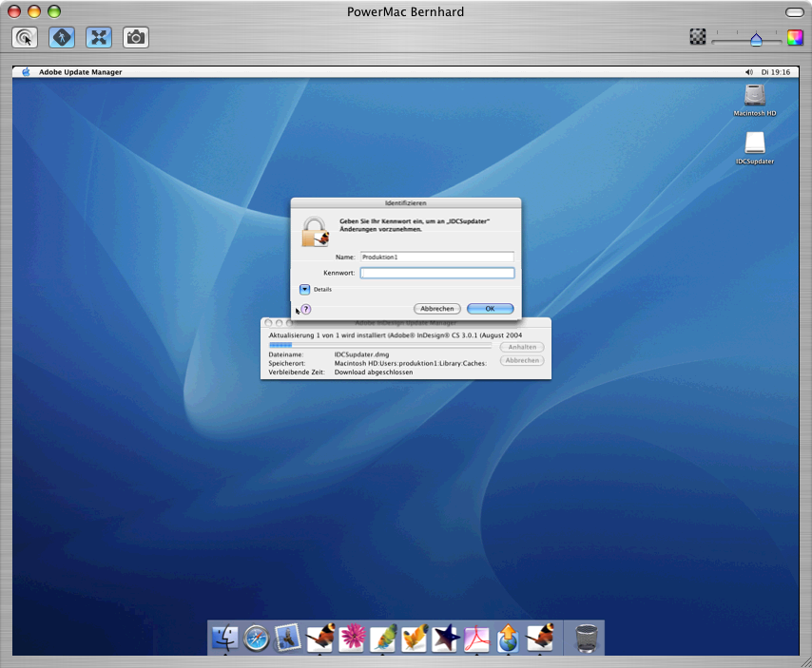This screenshot has height=668, width=812.
Task: Click the update installation progress bar
Action: point(380,345)
